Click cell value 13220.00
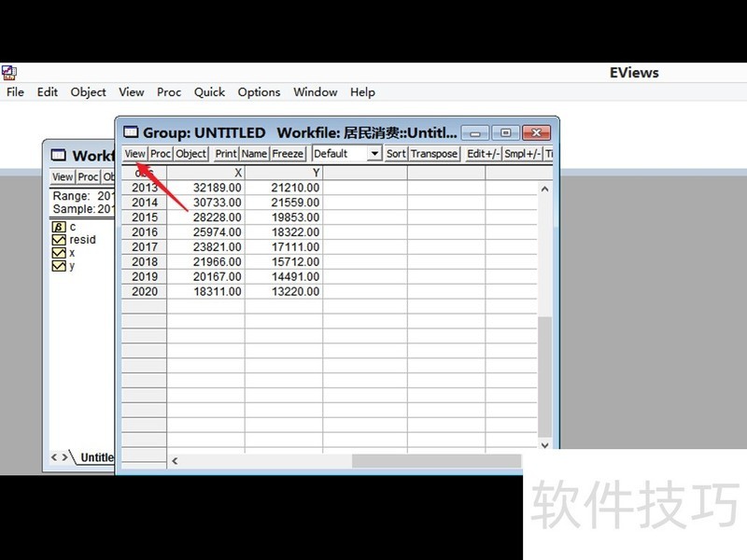The width and height of the screenshot is (747, 560). point(284,291)
